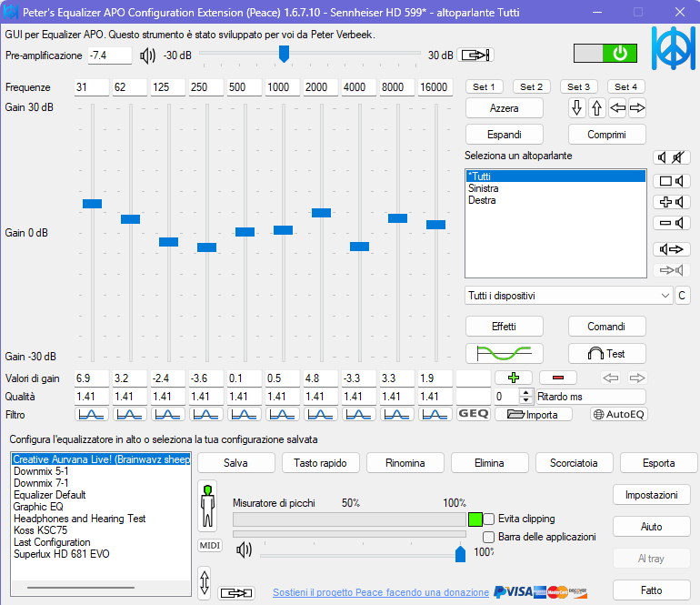The image size is (700, 605).
Task: Enable Barra delle applicazioni checkbox
Action: click(x=489, y=537)
